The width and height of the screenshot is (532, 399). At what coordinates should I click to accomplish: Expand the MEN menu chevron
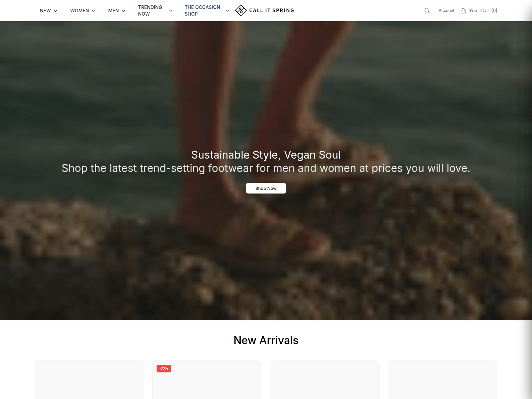(x=123, y=11)
